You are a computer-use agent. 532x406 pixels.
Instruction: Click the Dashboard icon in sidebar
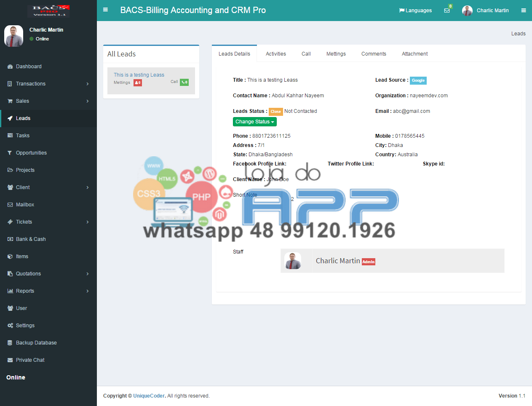coord(10,67)
